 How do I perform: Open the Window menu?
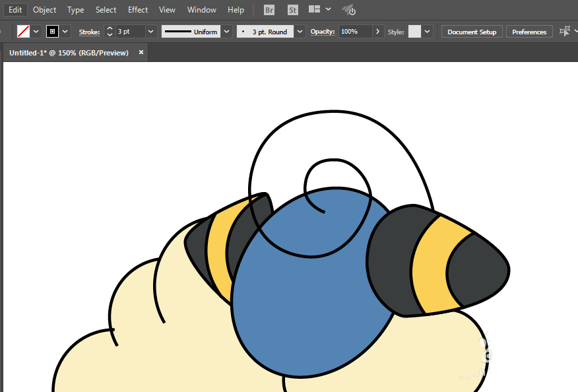pyautogui.click(x=202, y=10)
